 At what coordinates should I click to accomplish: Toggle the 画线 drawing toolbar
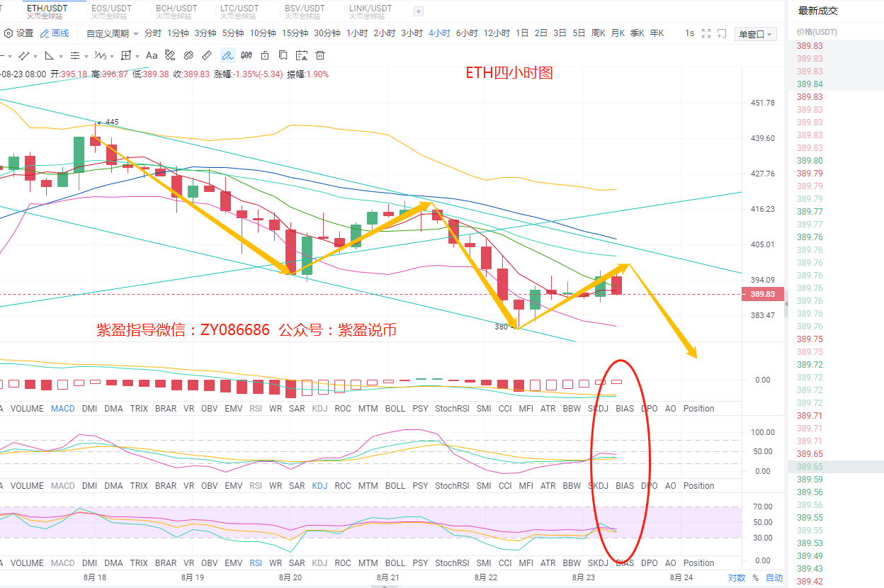coord(55,33)
